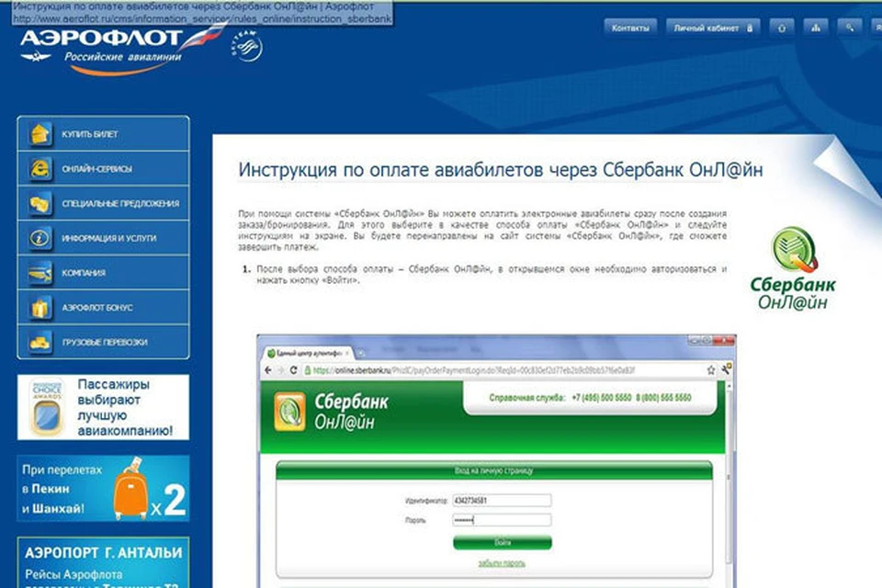Click the green Войти button in Sberbank screenshot
Image resolution: width=882 pixels, height=588 pixels.
point(502,543)
